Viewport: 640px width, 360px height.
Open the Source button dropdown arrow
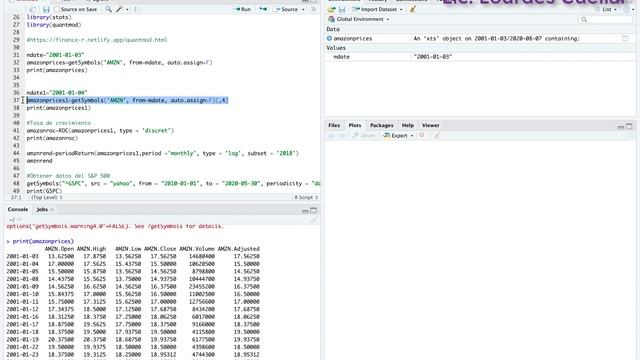click(303, 9)
